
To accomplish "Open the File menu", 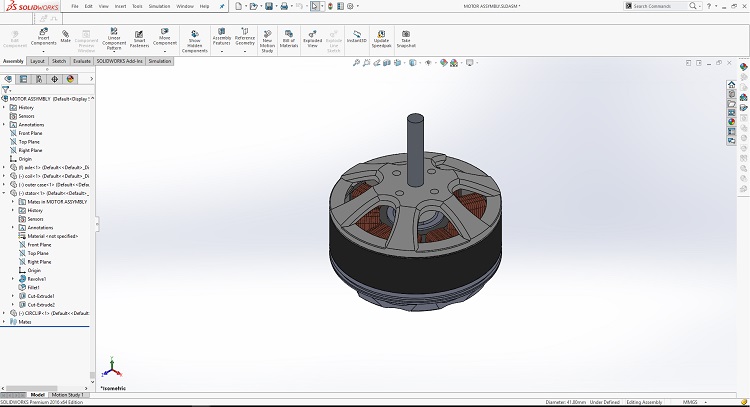I will 75,6.
